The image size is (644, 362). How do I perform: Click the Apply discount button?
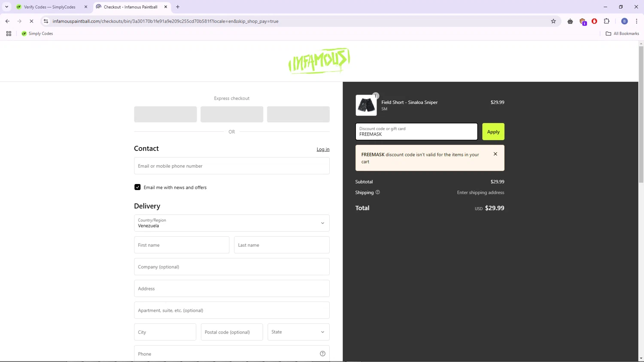(493, 132)
